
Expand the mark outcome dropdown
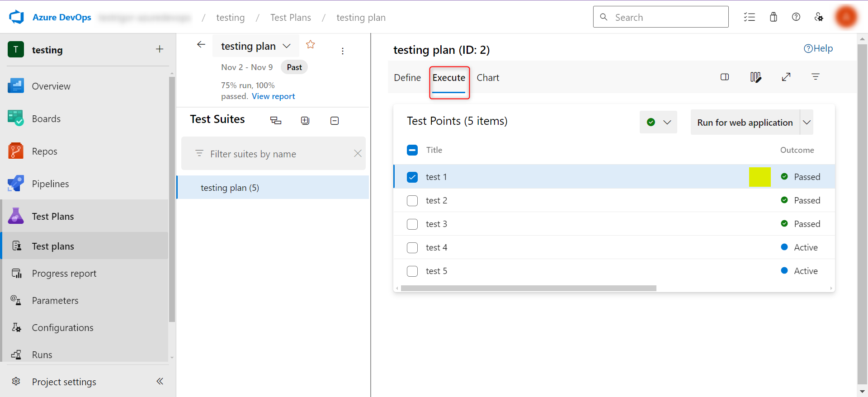click(x=667, y=123)
